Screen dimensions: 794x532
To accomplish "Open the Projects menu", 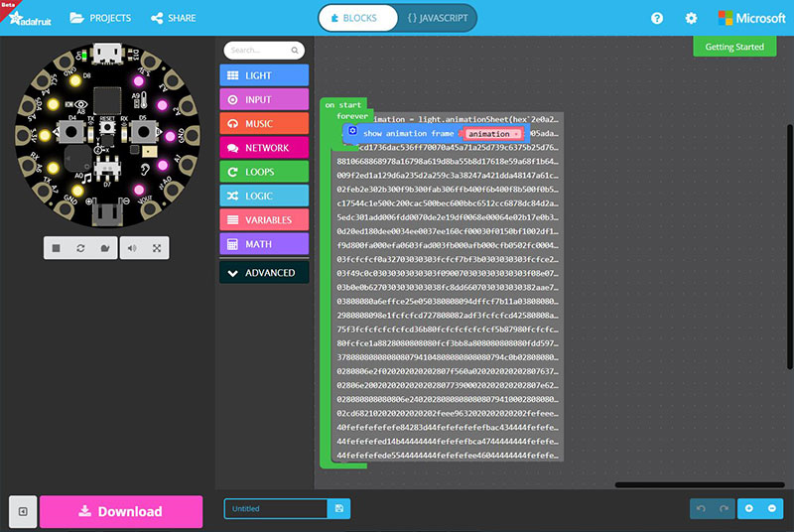I will (x=101, y=18).
